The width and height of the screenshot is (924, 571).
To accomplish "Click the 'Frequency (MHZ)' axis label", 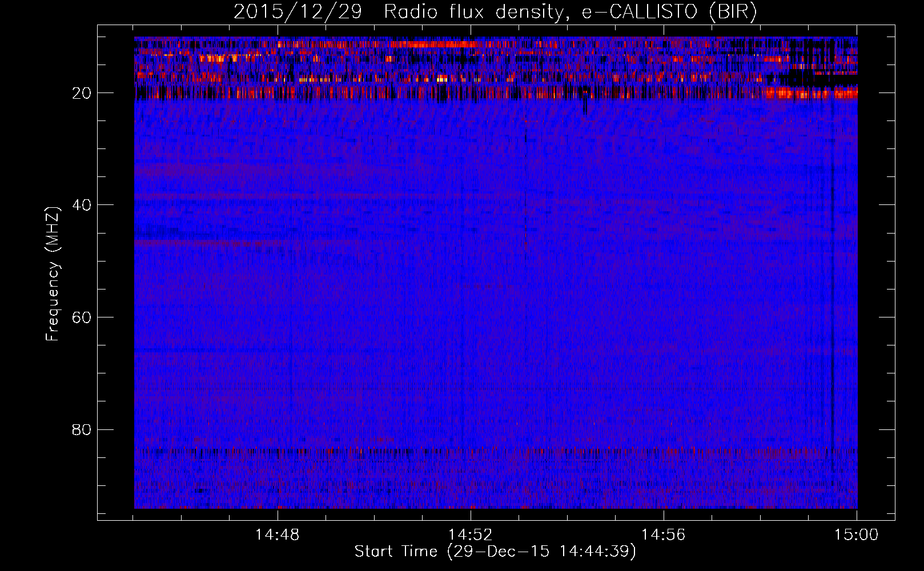I will coord(53,274).
